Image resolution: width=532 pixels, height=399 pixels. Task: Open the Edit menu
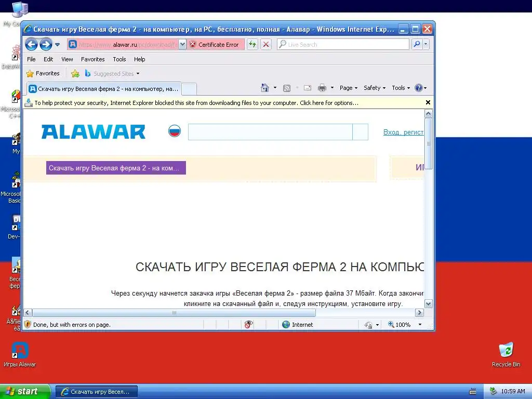point(48,59)
